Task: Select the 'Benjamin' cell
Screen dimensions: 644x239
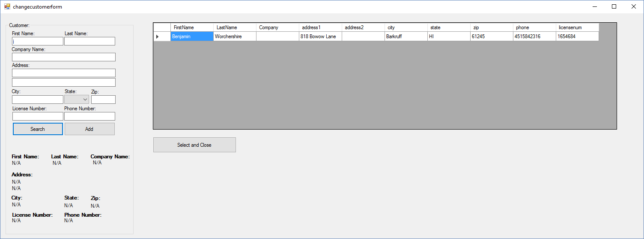Action: [192, 36]
